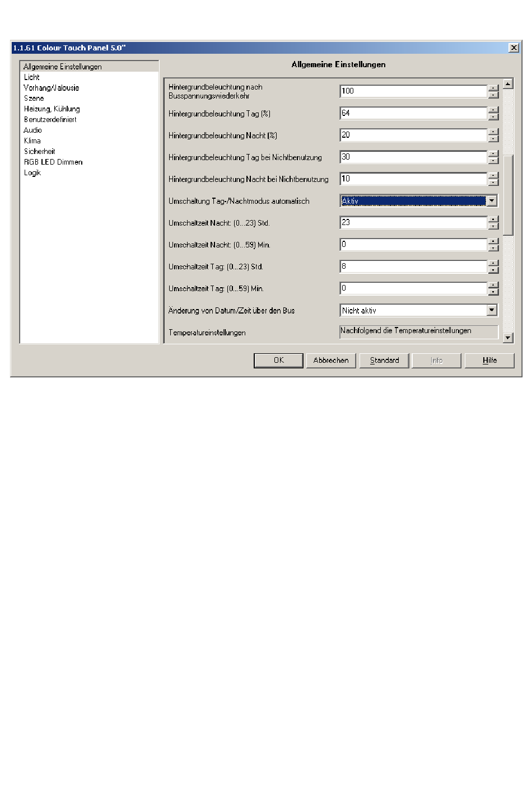The width and height of the screenshot is (532, 795).
Task: Select the Szene entry
Action: pyautogui.click(x=34, y=99)
